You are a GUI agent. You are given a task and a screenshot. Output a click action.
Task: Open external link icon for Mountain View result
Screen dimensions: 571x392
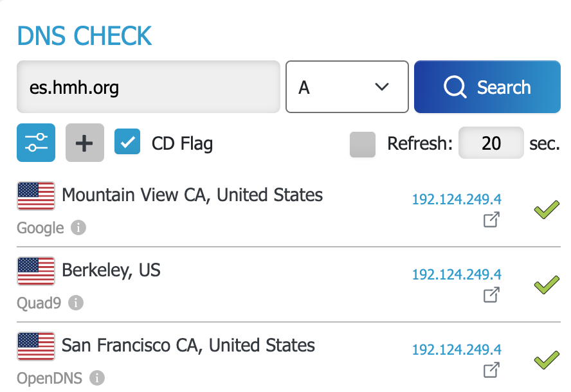coord(491,220)
